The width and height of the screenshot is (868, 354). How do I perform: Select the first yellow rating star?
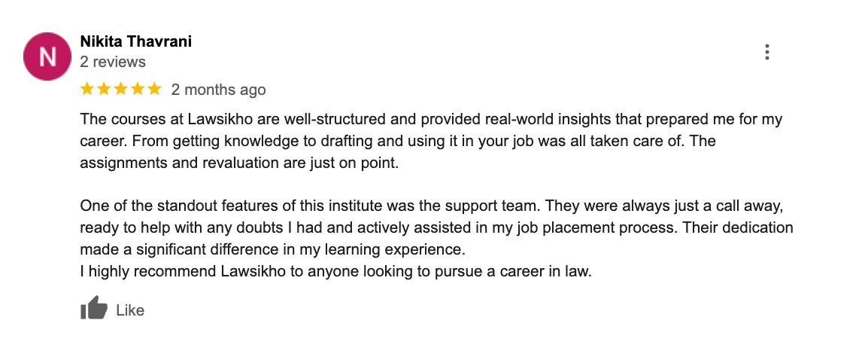[87, 89]
